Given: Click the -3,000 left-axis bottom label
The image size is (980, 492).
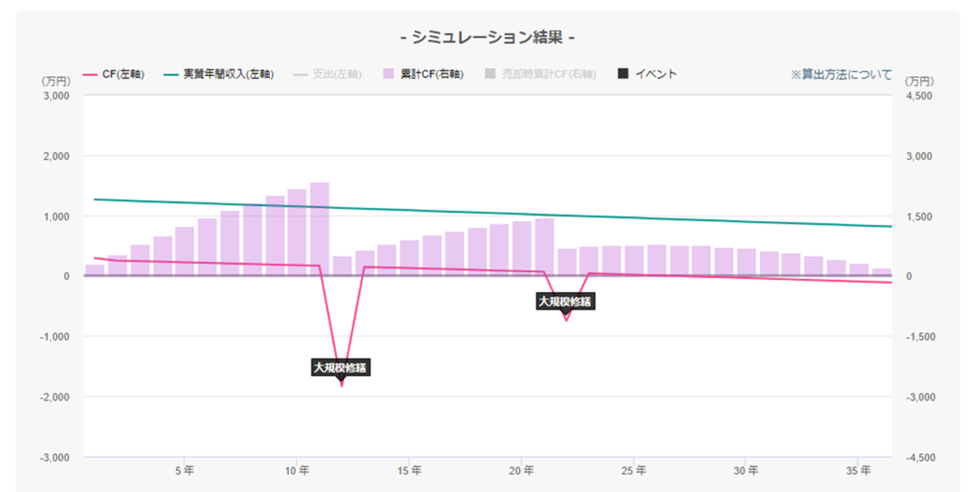Looking at the screenshot, I should [55, 458].
